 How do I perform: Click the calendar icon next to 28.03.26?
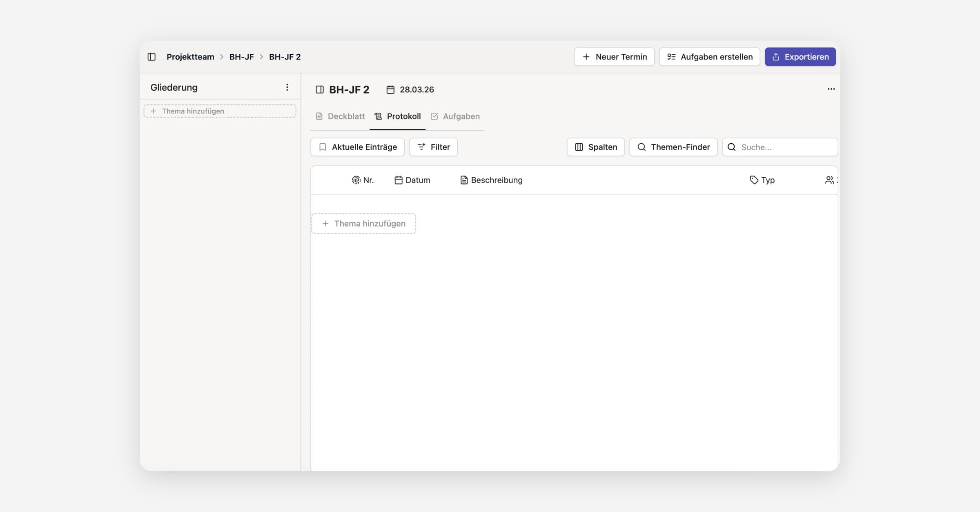click(390, 89)
